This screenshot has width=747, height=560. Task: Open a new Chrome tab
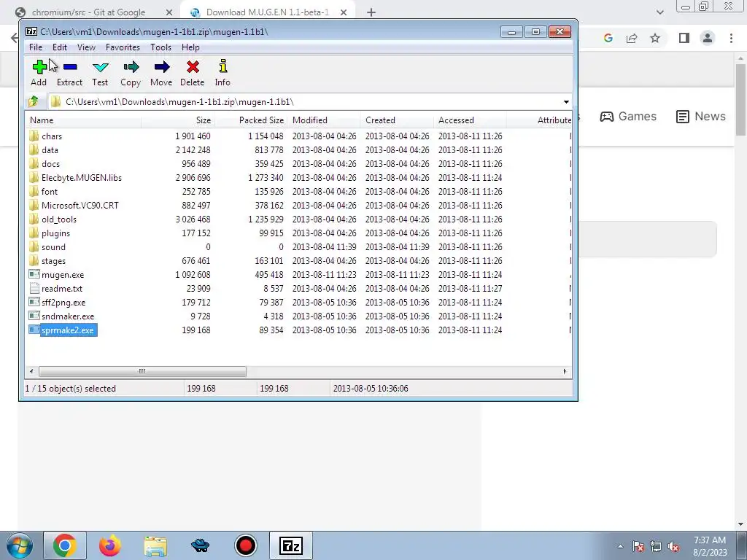tap(371, 12)
